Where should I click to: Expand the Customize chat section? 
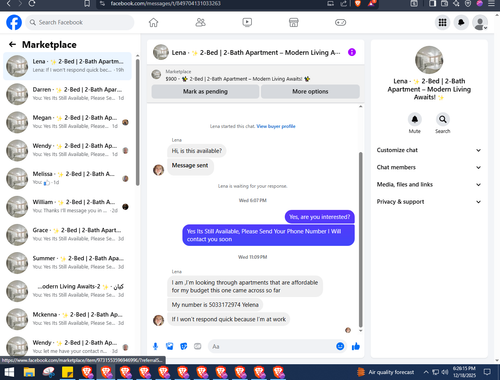pos(429,150)
